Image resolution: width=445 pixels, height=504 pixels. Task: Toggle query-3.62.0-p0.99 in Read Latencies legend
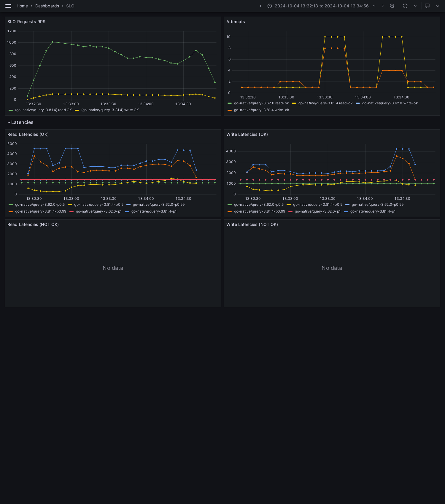pyautogui.click(x=159, y=205)
